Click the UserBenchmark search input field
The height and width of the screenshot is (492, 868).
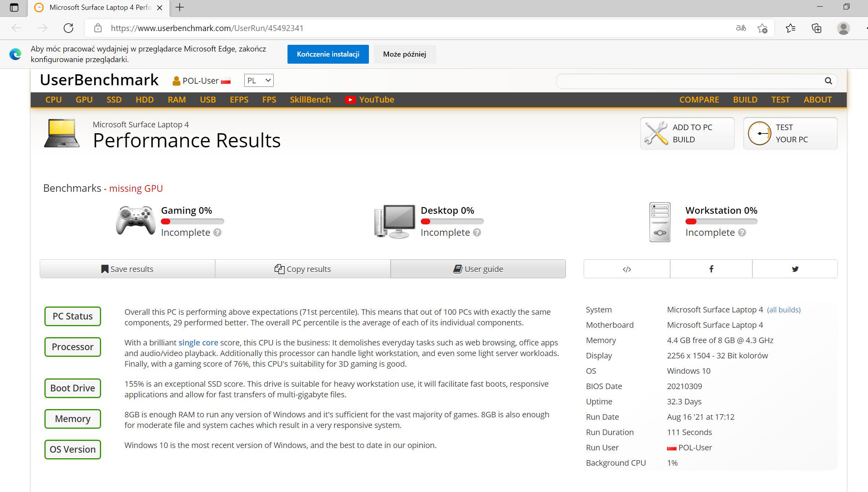(688, 81)
